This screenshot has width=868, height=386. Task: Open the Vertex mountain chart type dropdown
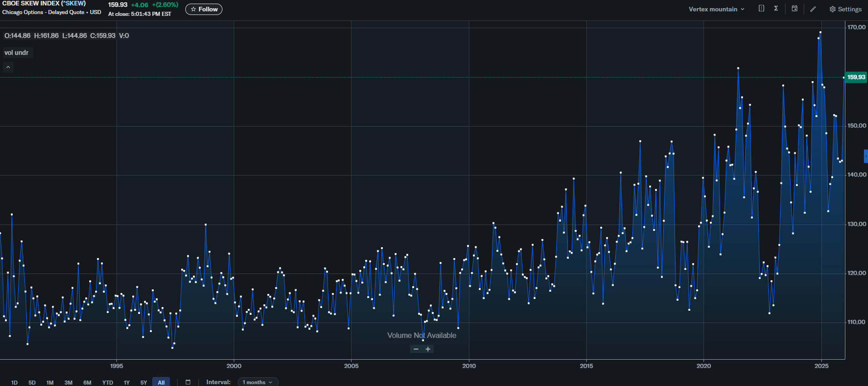(716, 9)
